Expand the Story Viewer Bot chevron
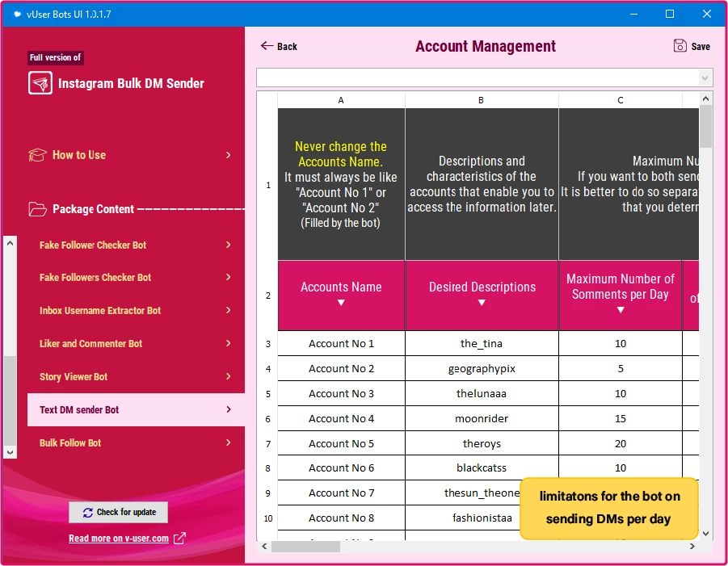Image resolution: width=728 pixels, height=566 pixels. click(229, 376)
